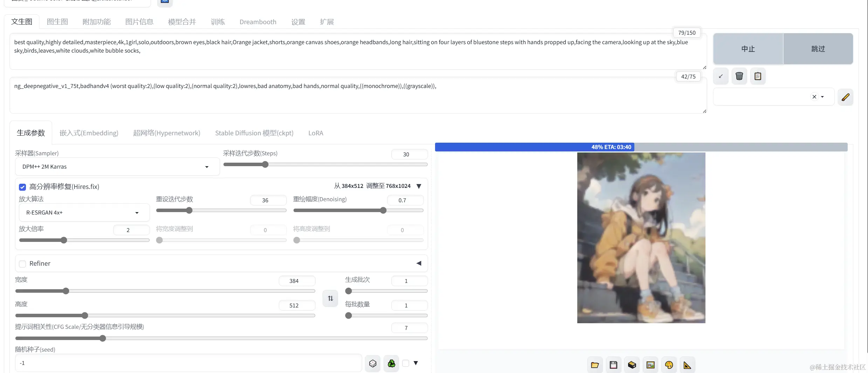Adjust the 宽度 width slider

pyautogui.click(x=165, y=291)
